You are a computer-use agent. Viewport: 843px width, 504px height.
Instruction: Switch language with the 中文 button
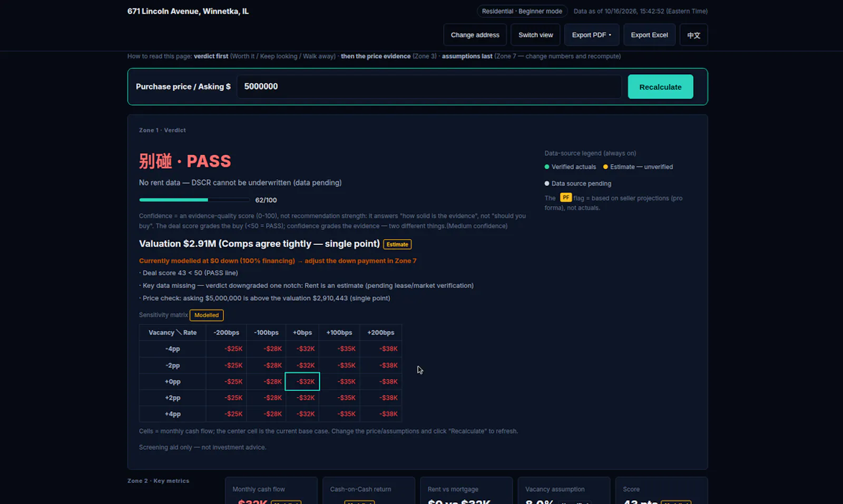[x=693, y=35]
